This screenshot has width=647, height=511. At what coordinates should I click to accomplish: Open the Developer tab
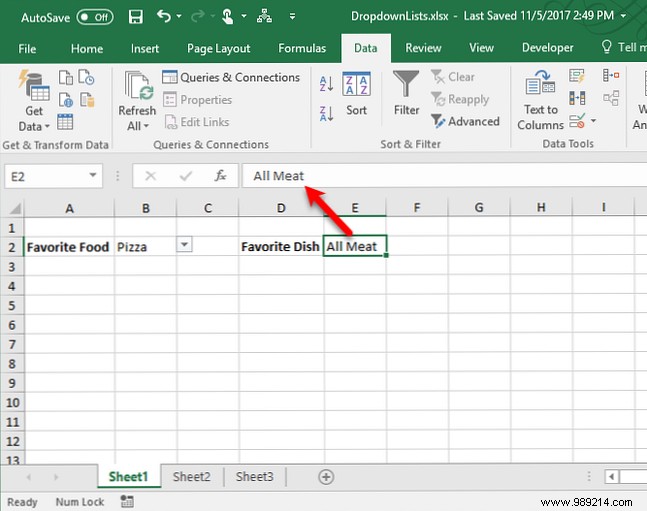point(547,48)
